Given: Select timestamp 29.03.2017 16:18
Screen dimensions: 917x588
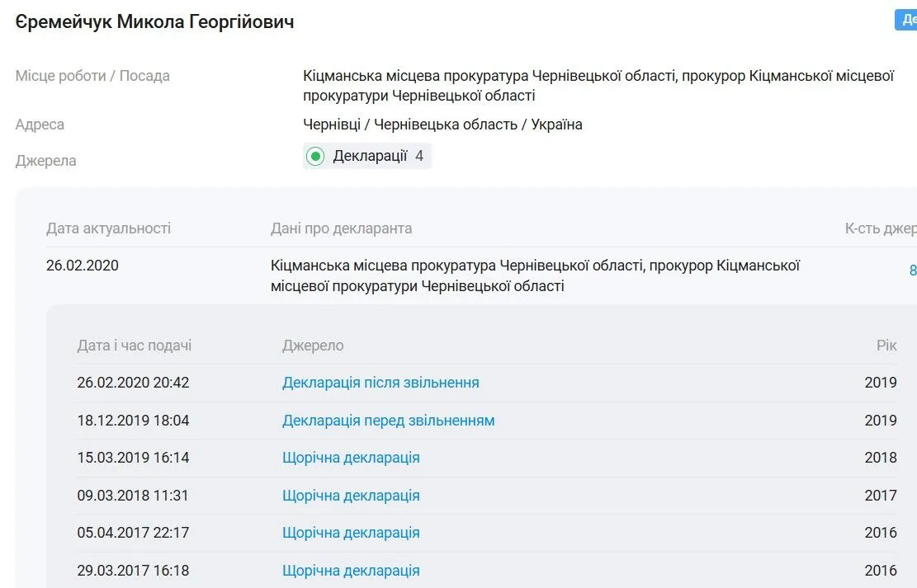Looking at the screenshot, I should tap(134, 571).
